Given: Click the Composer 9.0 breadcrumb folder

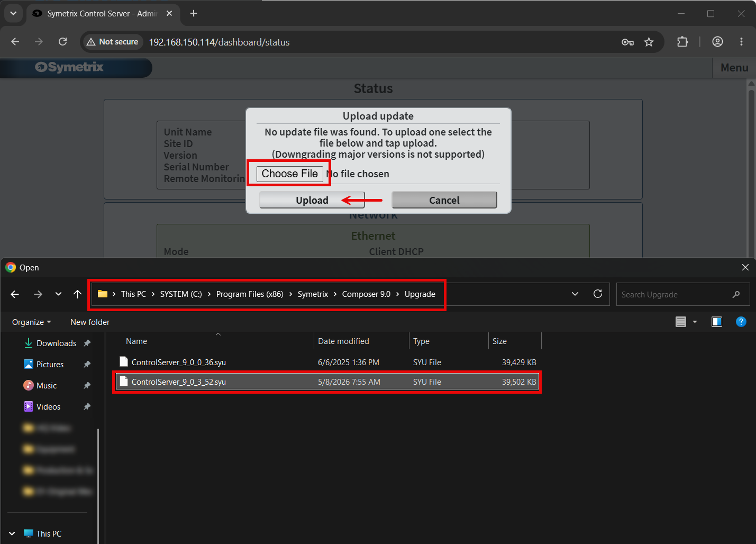Looking at the screenshot, I should tap(366, 294).
